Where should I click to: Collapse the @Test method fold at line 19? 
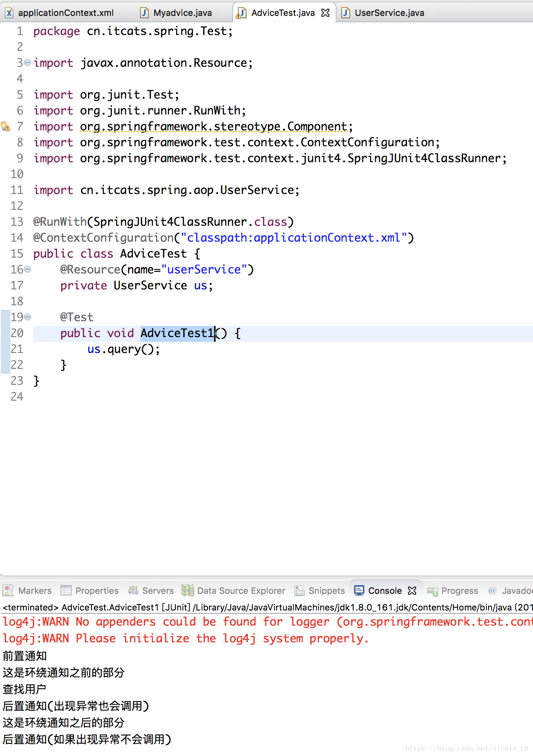27,317
